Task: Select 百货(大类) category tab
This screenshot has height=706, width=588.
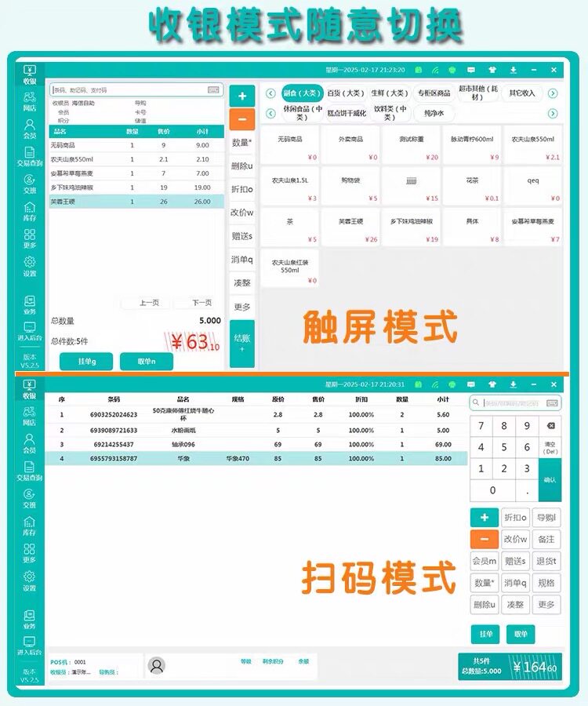Action: coord(345,93)
